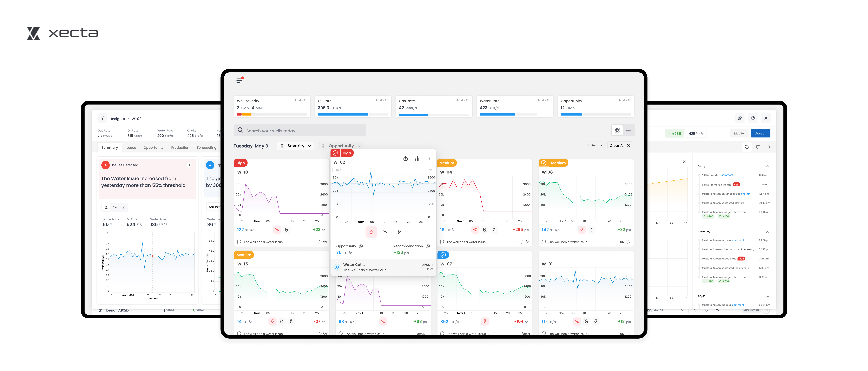This screenshot has height=371, width=868.
Task: Open the Siti Nur assignee link
Action: (x=745, y=194)
